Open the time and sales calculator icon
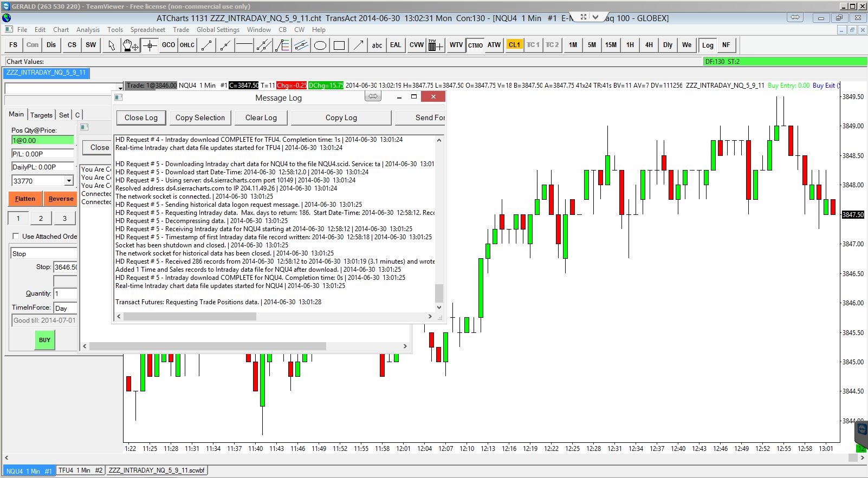Viewport: 868px width, 478px height. pyautogui.click(x=436, y=45)
